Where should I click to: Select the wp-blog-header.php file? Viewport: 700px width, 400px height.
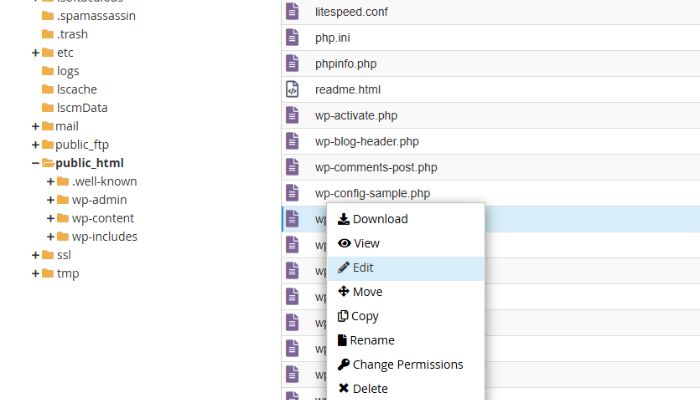click(x=367, y=141)
